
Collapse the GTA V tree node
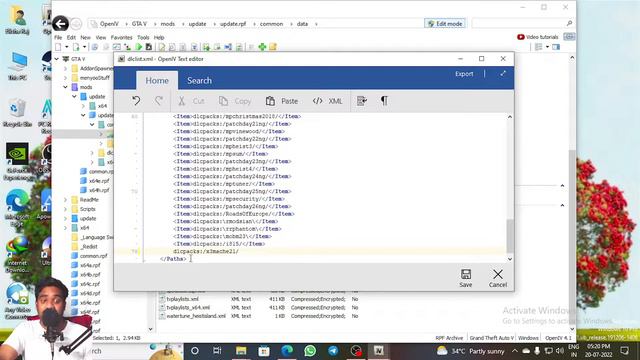(x=57, y=59)
